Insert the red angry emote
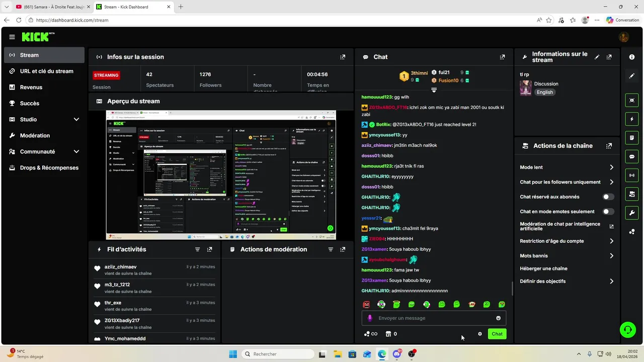 tap(366, 305)
